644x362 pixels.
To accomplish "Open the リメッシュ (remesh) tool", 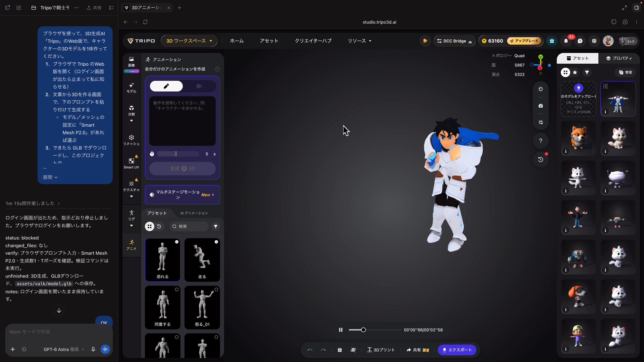I will [x=131, y=140].
